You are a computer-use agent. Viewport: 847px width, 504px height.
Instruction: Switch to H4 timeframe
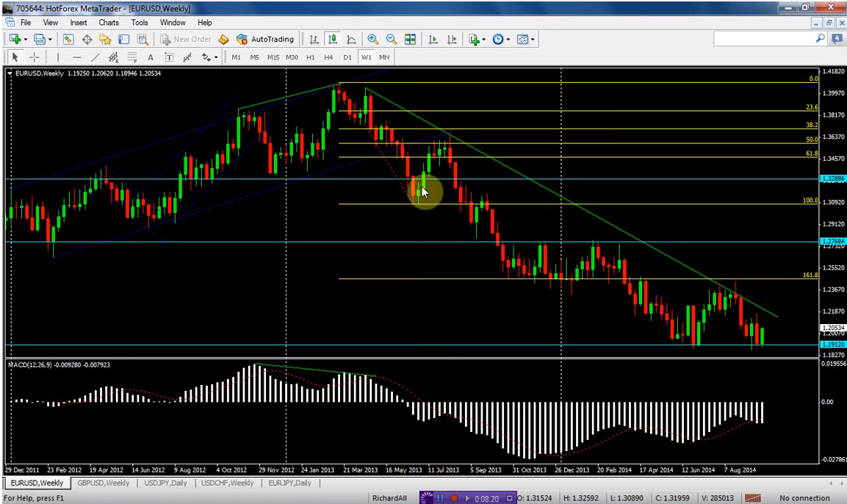[328, 57]
